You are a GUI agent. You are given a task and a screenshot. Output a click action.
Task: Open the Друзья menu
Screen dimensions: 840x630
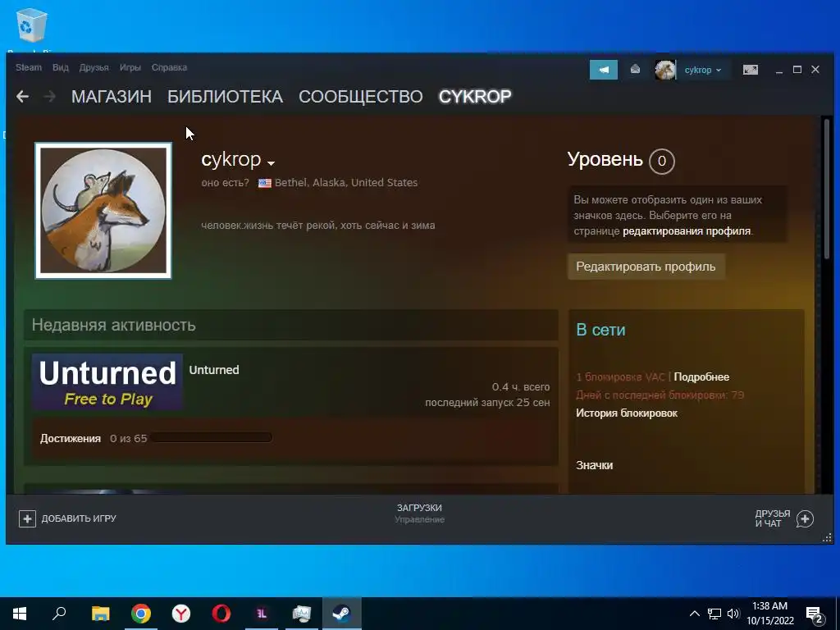94,67
